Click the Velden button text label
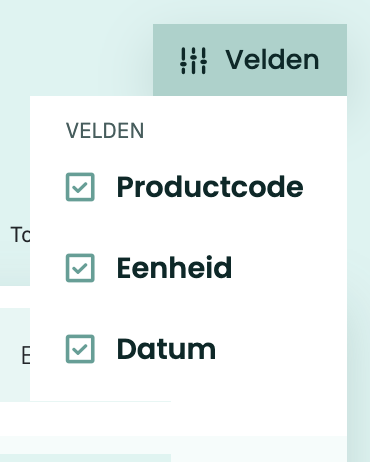This screenshot has width=370, height=462. point(272,60)
